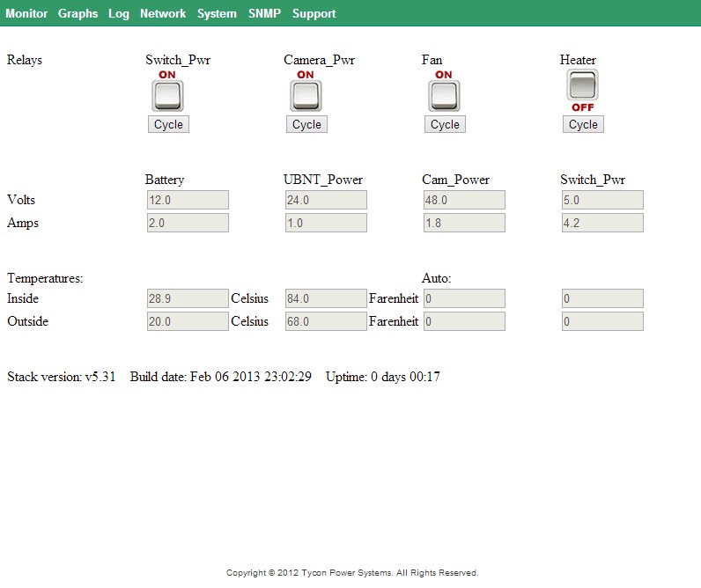Click the Cycle button for Fan
This screenshot has height=588, width=701.
click(445, 125)
